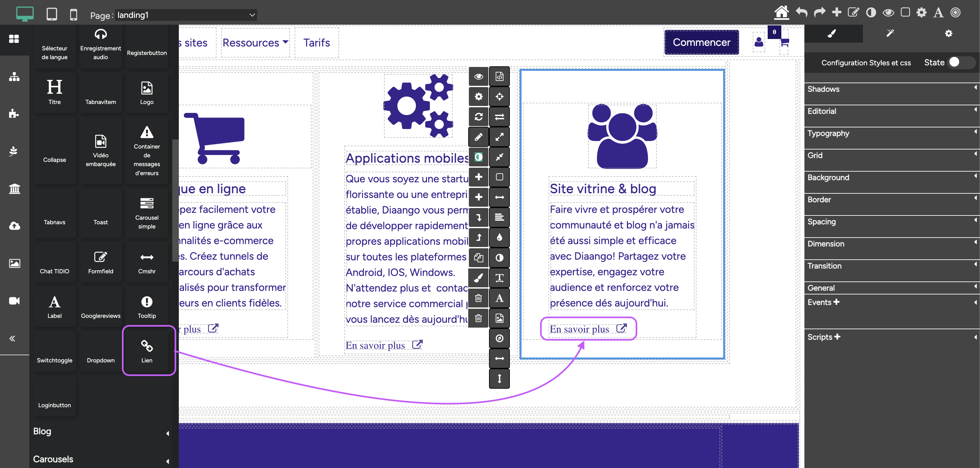Click the duplicate icon in floating toolbar

click(x=478, y=258)
